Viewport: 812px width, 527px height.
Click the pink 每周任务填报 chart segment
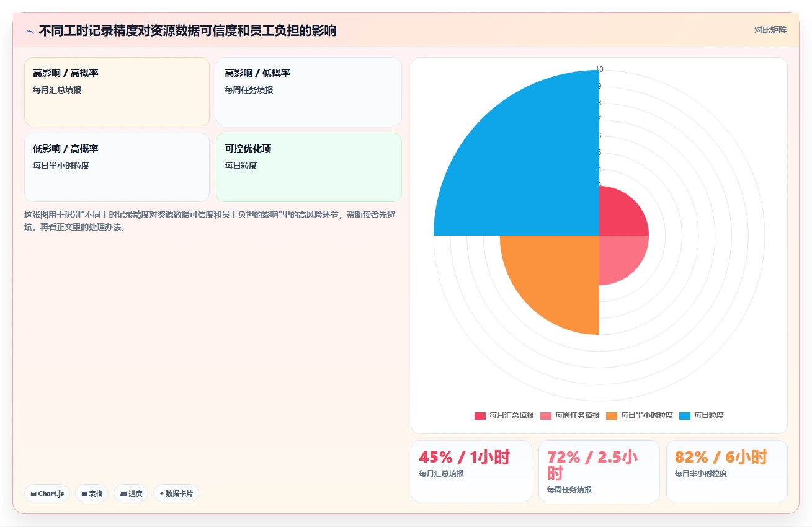coord(619,255)
